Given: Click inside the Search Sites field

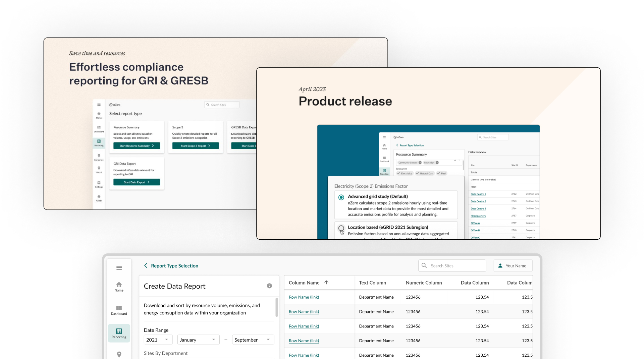Looking at the screenshot, I should point(452,265).
